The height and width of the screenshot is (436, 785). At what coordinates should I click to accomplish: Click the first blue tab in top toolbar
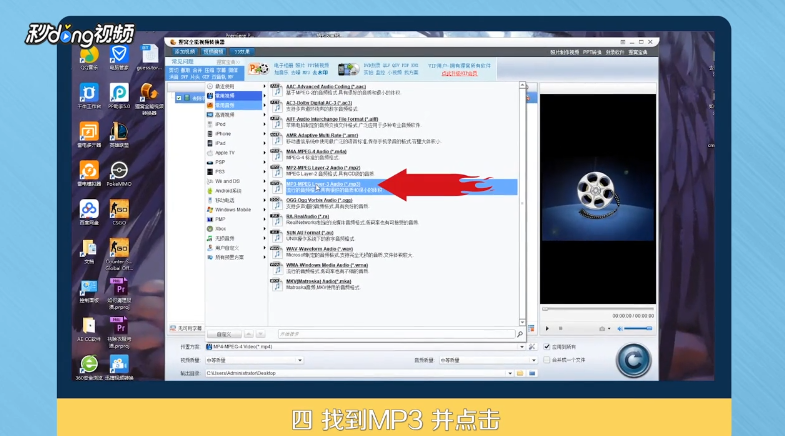185,52
